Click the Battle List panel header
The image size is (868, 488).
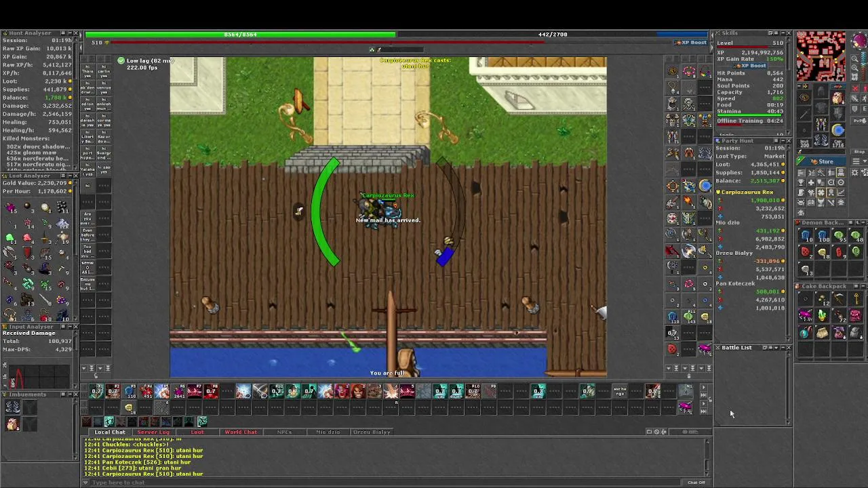coord(753,348)
